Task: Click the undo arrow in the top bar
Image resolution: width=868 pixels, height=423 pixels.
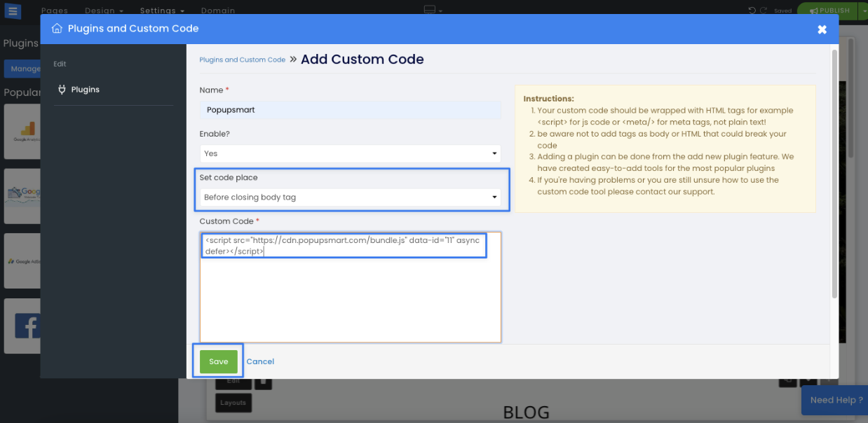Action: point(752,11)
